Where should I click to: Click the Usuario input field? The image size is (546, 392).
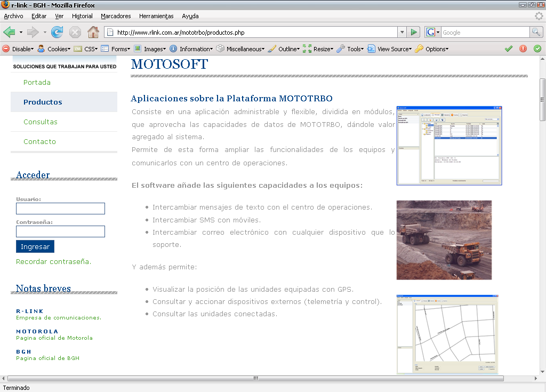tap(60, 209)
